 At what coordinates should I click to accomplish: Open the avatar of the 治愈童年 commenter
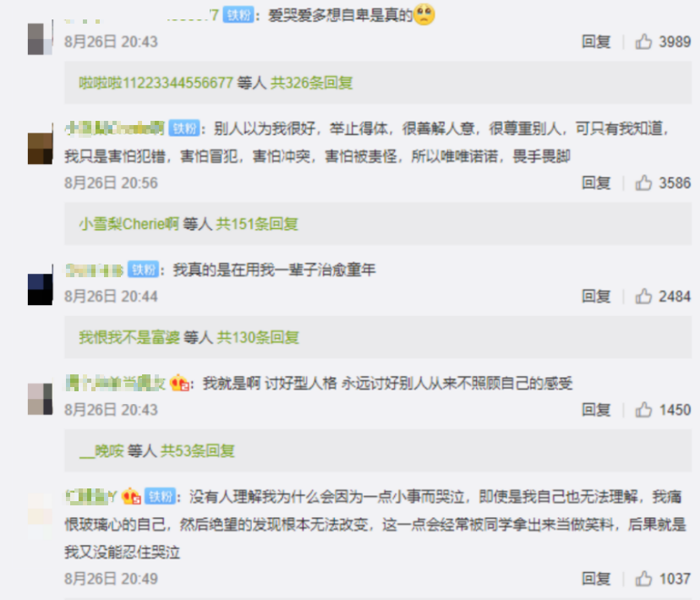coord(41,289)
